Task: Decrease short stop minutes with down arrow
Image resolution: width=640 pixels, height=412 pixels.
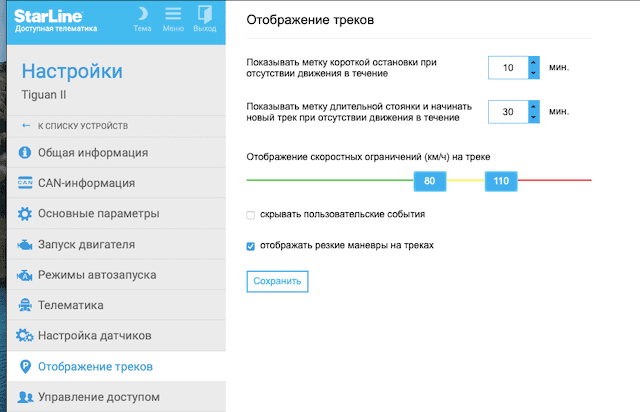Action: [533, 74]
